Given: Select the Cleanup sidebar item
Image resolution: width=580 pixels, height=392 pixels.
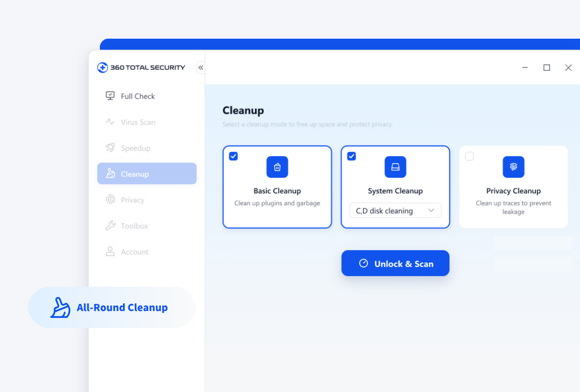Looking at the screenshot, I should coord(147,173).
